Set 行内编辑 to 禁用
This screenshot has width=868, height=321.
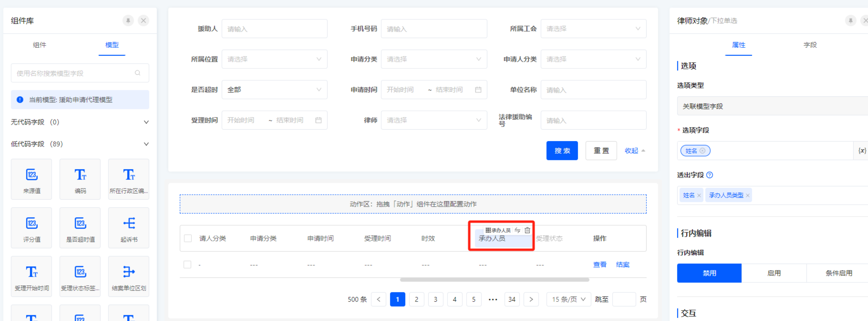tap(709, 273)
